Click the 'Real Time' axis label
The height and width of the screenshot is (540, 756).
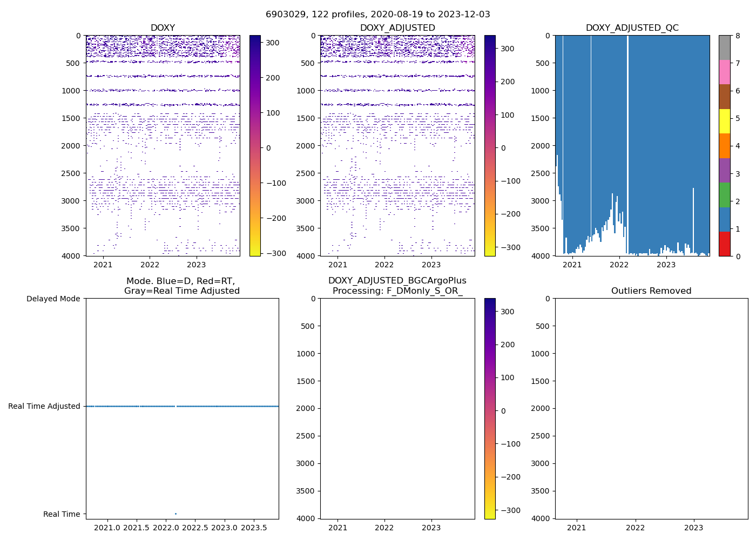click(62, 514)
